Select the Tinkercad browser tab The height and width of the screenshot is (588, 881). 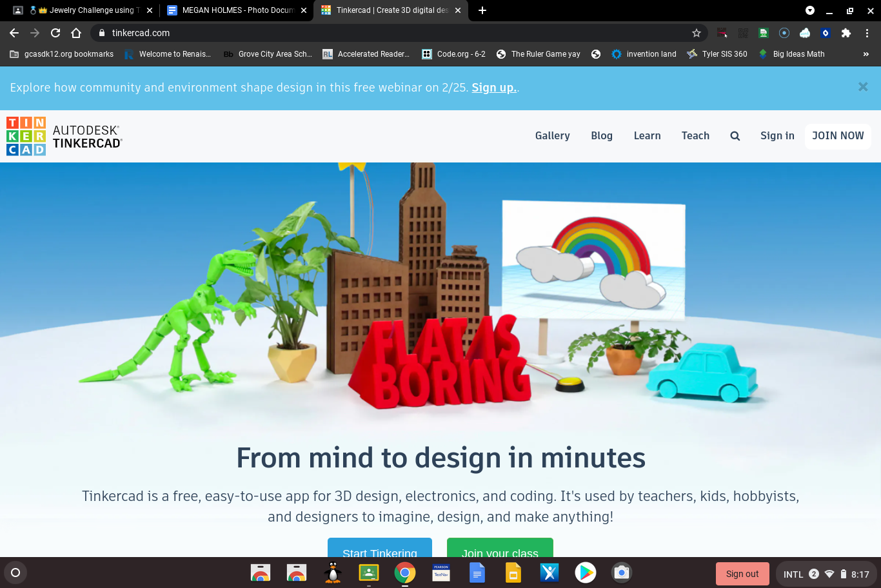(x=390, y=10)
